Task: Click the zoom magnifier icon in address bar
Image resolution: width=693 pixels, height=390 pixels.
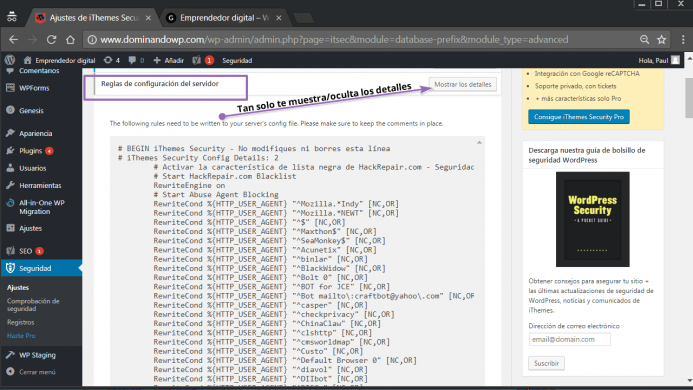Action: pyautogui.click(x=644, y=40)
